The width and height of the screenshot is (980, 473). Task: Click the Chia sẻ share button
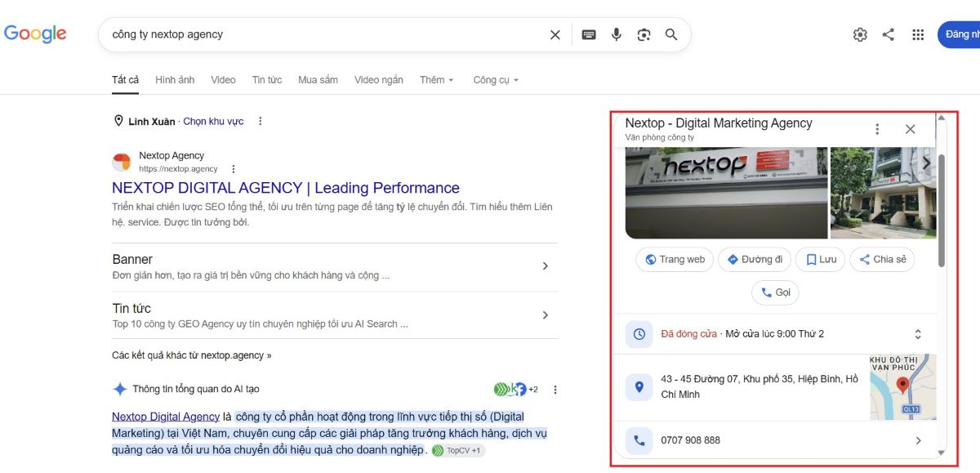tap(882, 260)
